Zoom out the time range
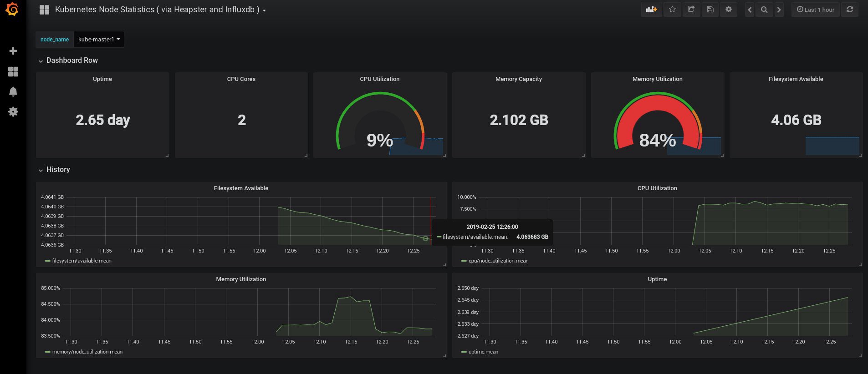868x374 pixels. point(764,10)
